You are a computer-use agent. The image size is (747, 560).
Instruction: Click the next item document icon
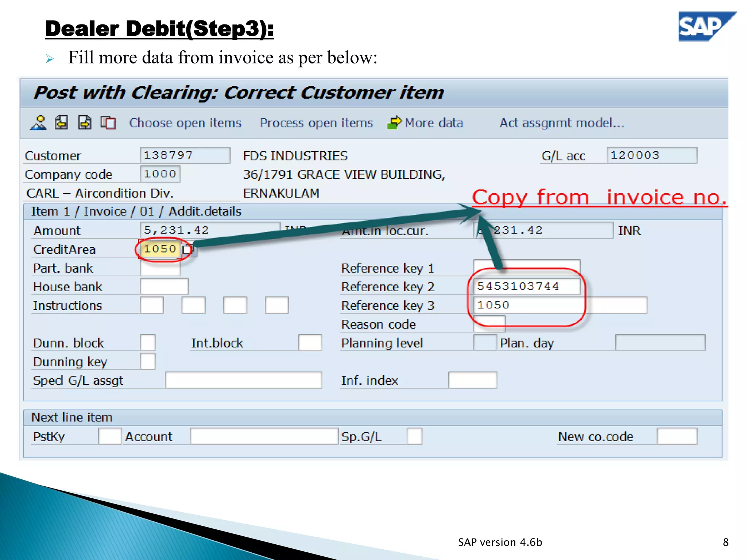(85, 123)
